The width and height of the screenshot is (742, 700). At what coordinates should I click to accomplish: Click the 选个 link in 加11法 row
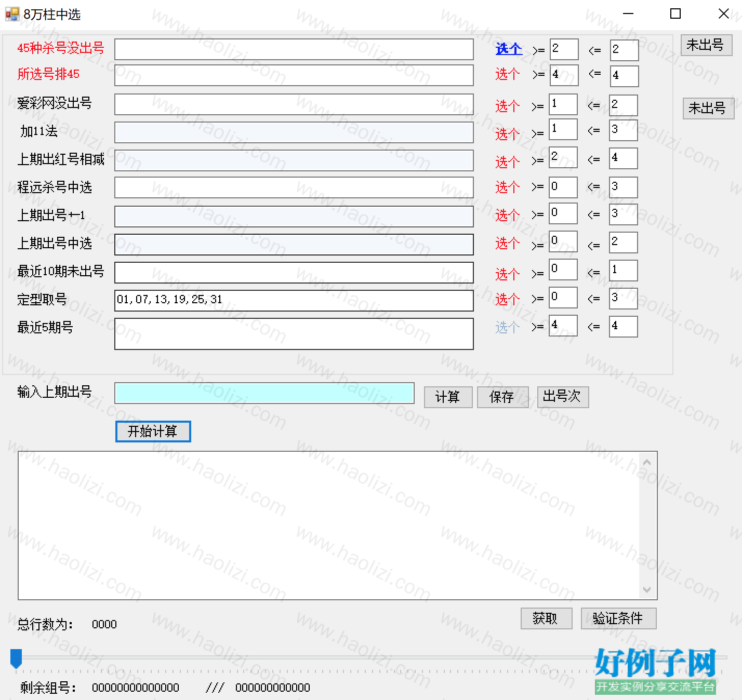(x=508, y=134)
